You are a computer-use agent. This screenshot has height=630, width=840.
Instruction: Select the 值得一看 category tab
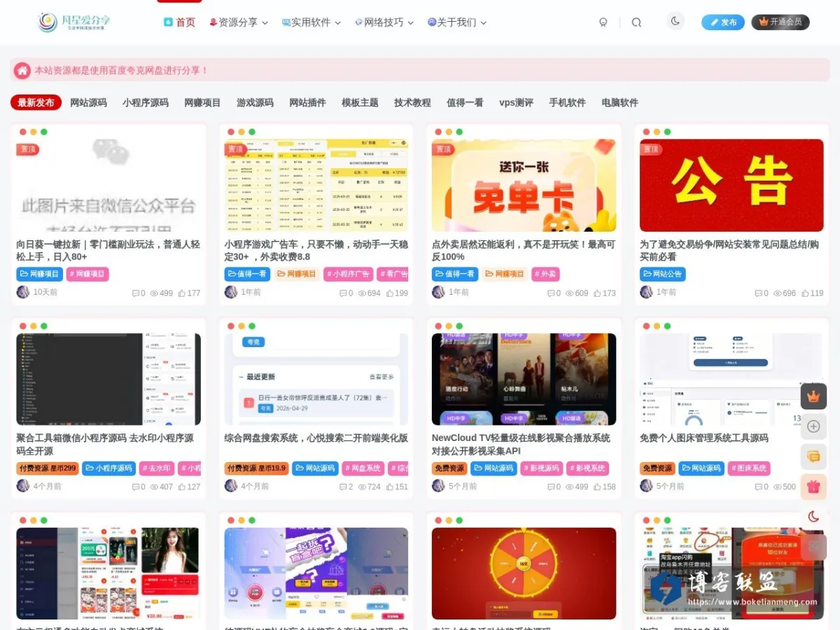(x=465, y=103)
